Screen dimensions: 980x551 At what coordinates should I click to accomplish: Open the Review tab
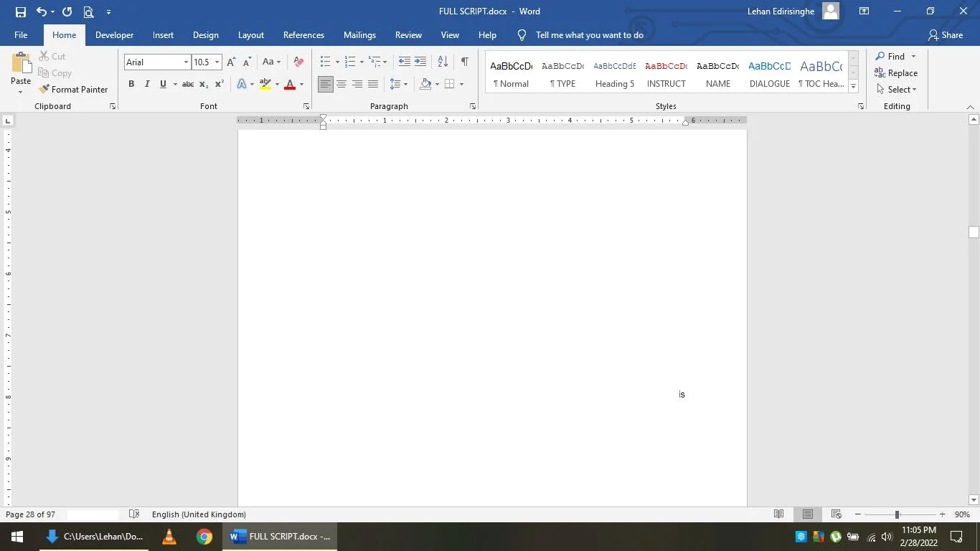pos(408,35)
